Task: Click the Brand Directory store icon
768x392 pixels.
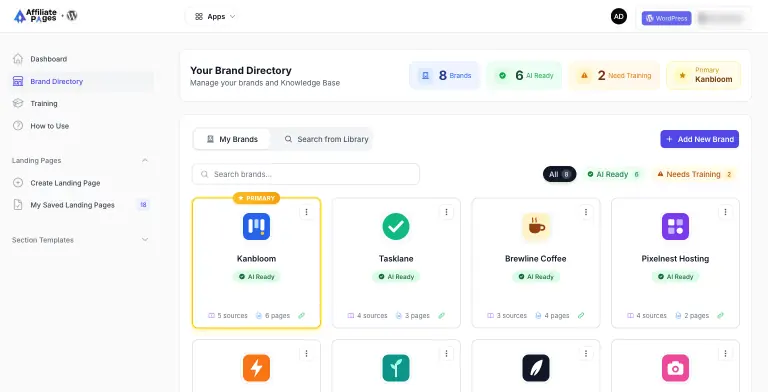Action: point(18,81)
